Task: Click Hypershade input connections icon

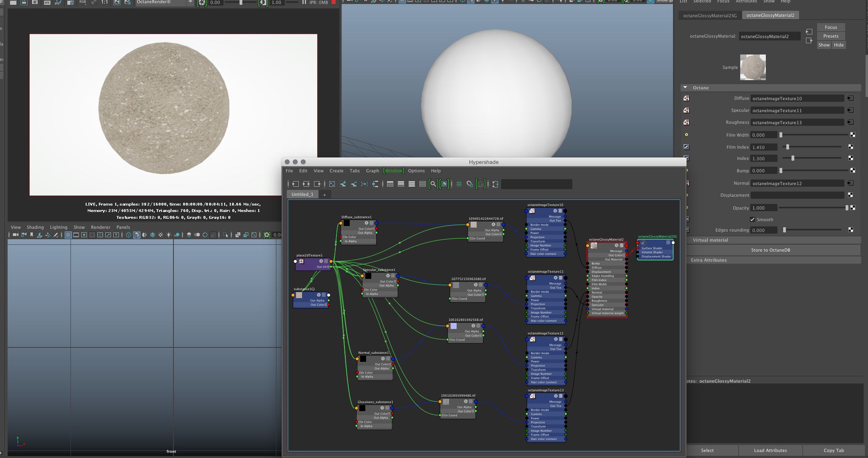Action: 296,184
